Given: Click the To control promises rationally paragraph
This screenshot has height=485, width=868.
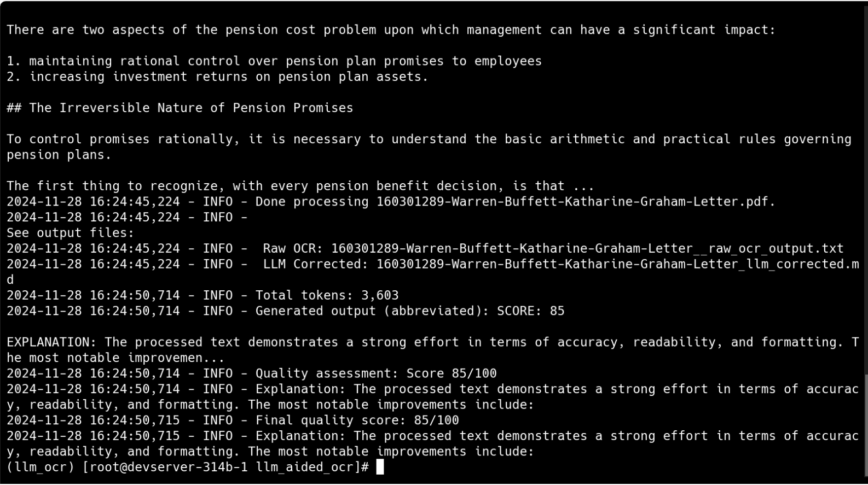Looking at the screenshot, I should click(x=429, y=139).
